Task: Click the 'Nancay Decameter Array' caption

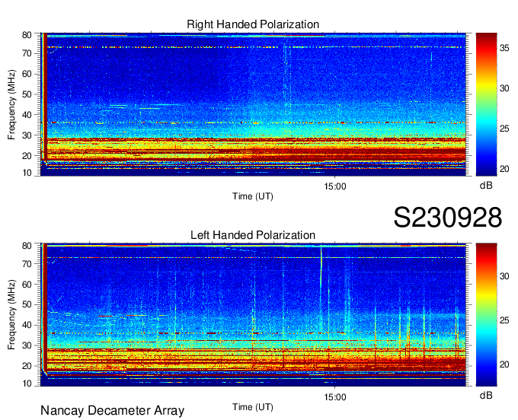Action: [x=112, y=411]
